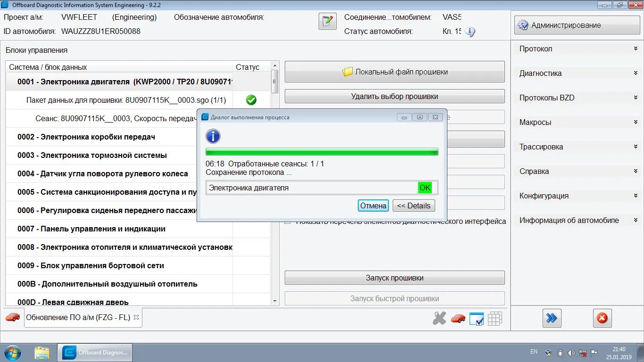Select 0009 - Блок управления бортовой сети
Viewport: 644px width, 362px height.
(x=138, y=265)
